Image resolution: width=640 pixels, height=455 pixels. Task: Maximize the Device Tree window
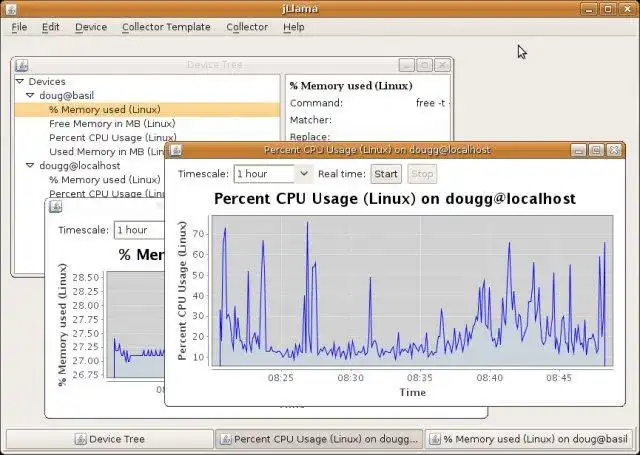point(424,65)
